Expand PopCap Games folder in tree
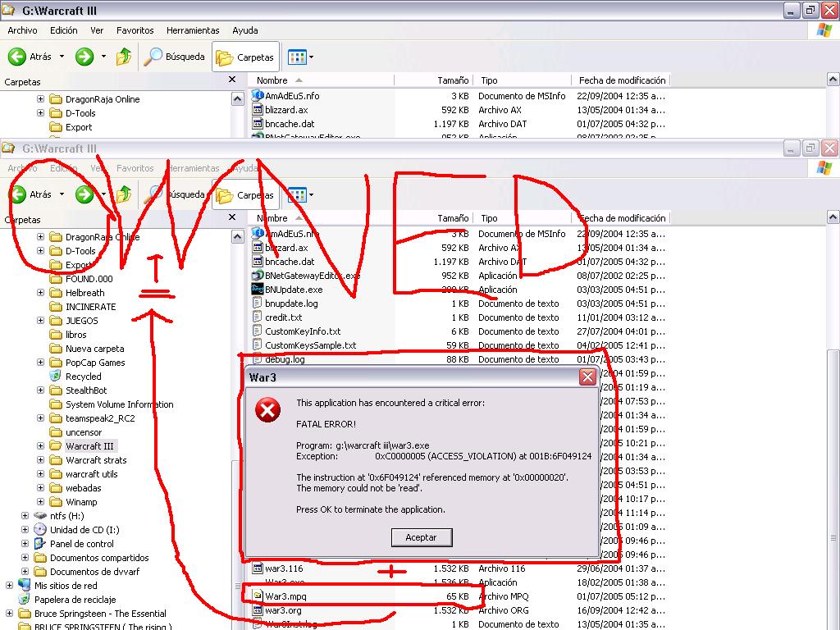The width and height of the screenshot is (840, 630). (41, 362)
